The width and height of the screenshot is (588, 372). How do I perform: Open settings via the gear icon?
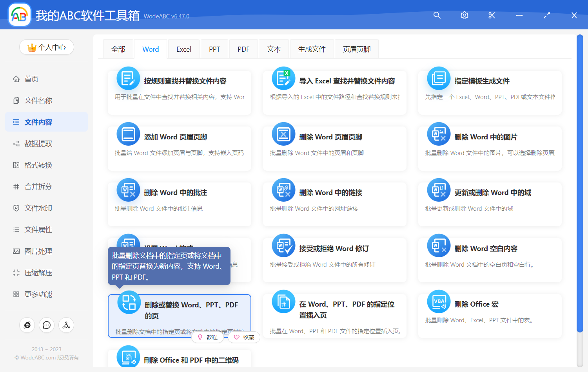click(x=464, y=15)
